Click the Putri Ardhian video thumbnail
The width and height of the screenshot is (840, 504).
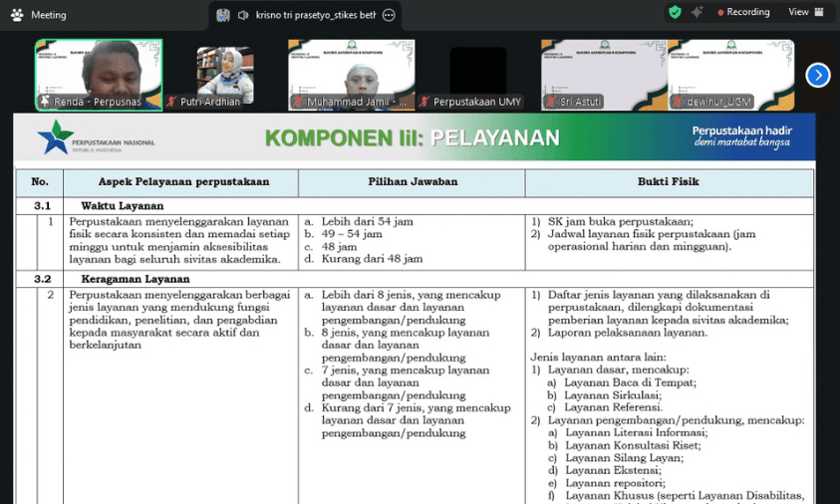click(225, 75)
